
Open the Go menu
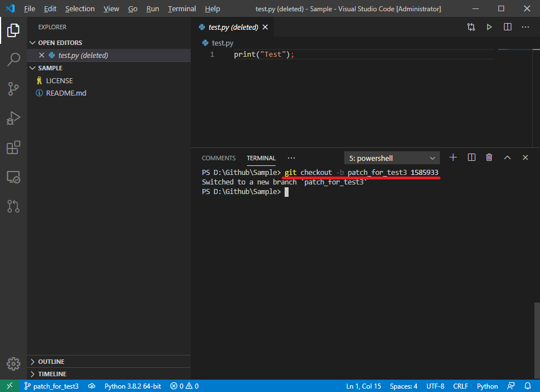pyautogui.click(x=133, y=8)
